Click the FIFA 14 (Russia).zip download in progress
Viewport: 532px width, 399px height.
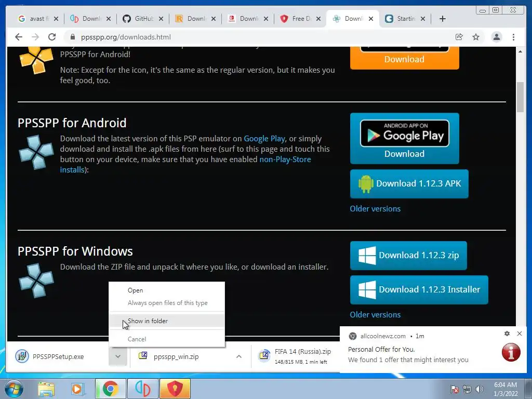[x=297, y=356]
